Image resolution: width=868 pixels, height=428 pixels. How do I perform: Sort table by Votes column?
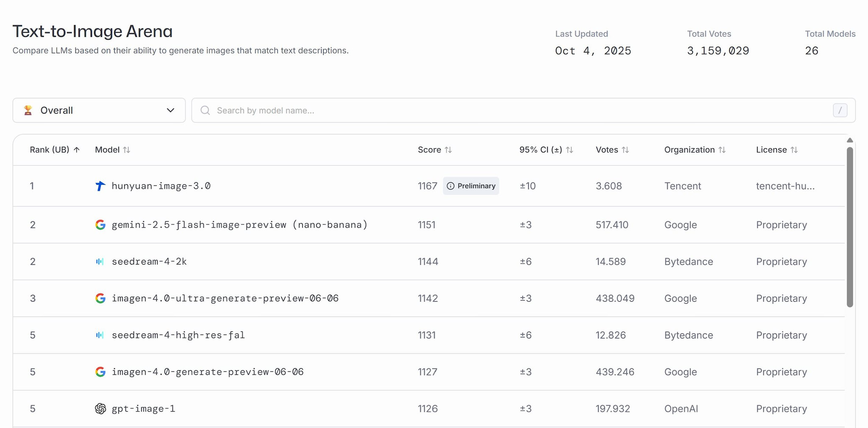612,150
